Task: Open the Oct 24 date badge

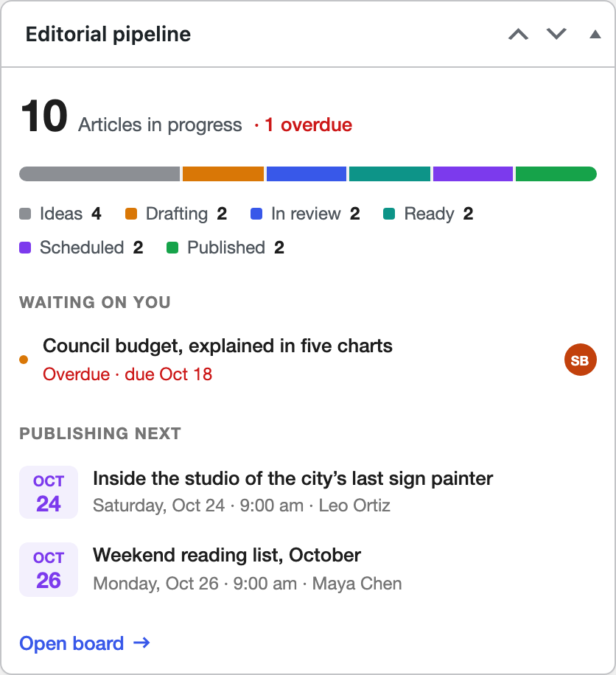Action: click(49, 492)
